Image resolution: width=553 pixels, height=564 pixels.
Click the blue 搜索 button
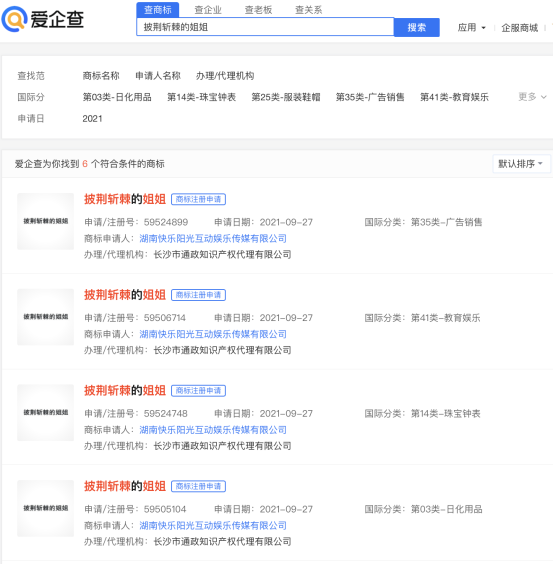tap(417, 27)
